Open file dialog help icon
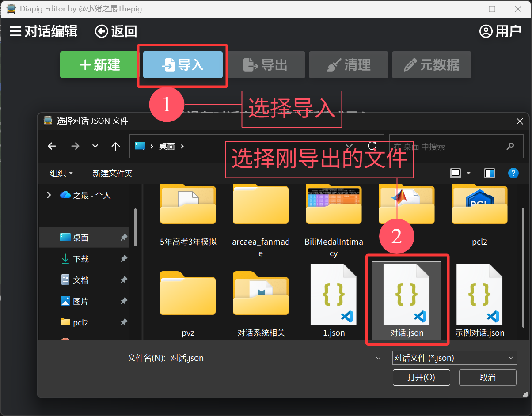The image size is (532, 416). coord(513,173)
